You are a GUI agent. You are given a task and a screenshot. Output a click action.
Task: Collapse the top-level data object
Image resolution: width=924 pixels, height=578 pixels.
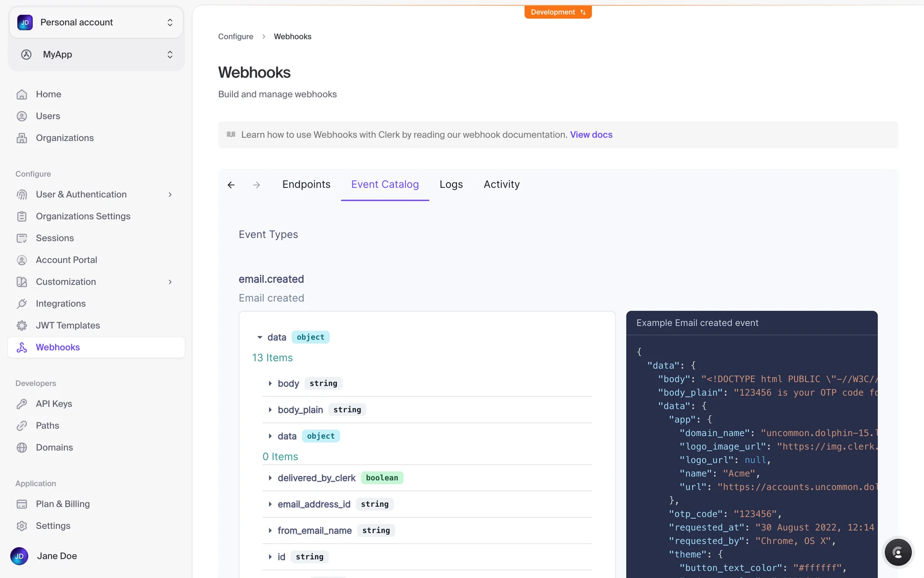pyautogui.click(x=260, y=338)
